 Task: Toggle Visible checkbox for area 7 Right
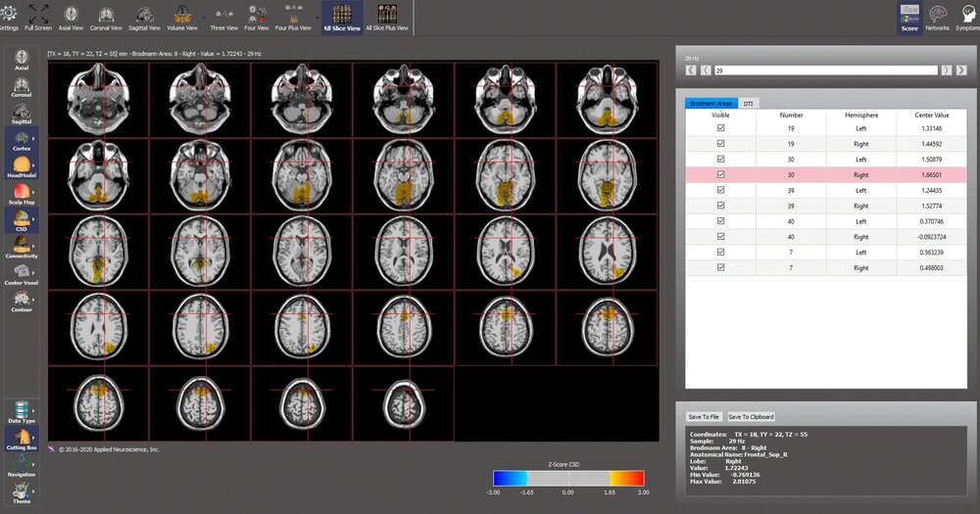click(x=721, y=266)
